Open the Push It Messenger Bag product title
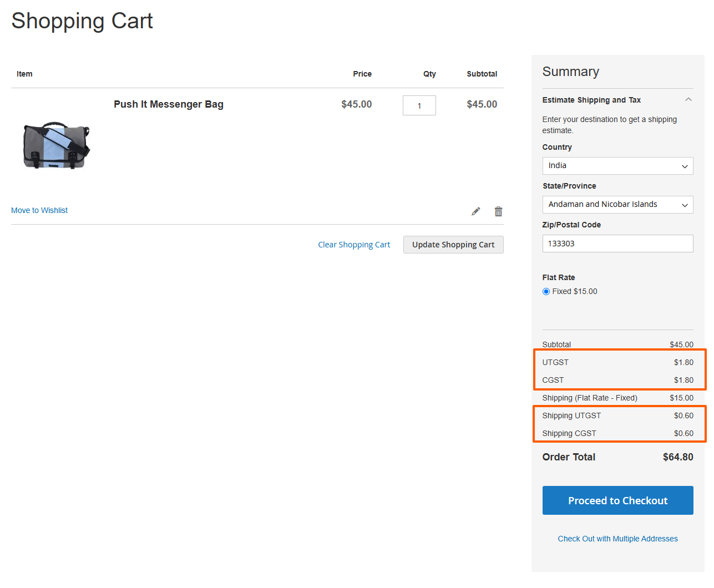Image resolution: width=714 pixels, height=588 pixels. (x=169, y=104)
